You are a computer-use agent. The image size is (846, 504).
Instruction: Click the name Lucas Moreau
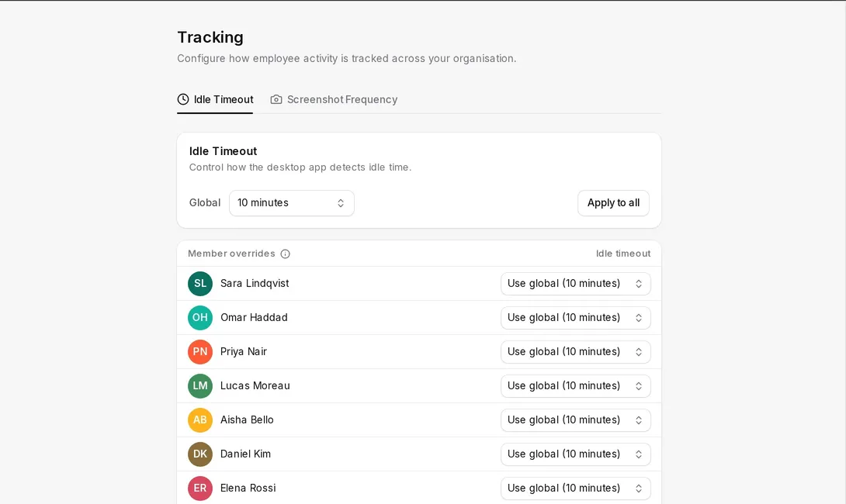pos(255,386)
